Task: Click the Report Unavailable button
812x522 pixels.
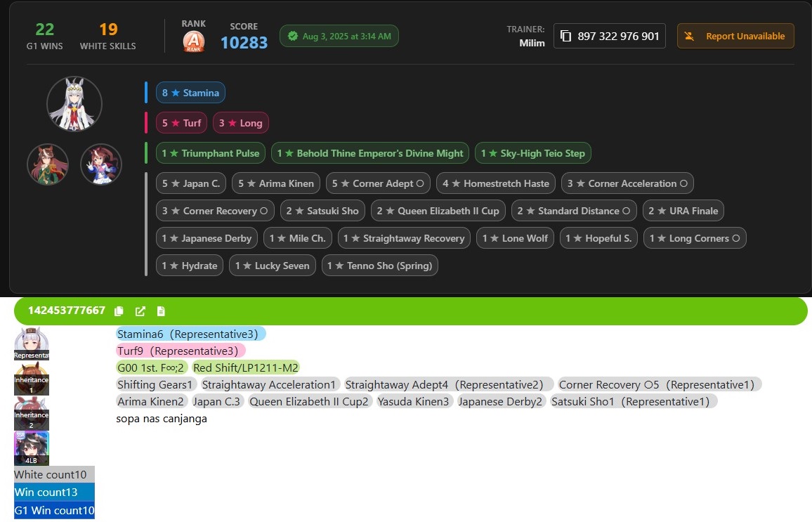Action: (735, 37)
